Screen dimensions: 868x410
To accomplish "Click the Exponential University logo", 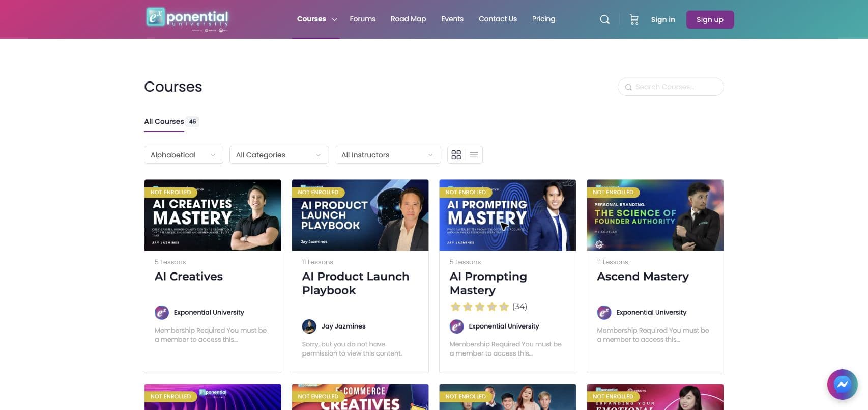I will pos(187,18).
